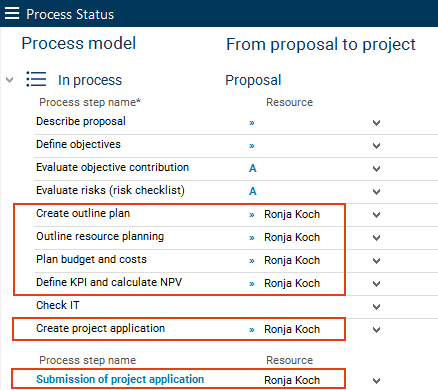The width and height of the screenshot is (438, 390).
Task: Click the Ronja Koch resource for Create outline plan
Action: click(292, 214)
